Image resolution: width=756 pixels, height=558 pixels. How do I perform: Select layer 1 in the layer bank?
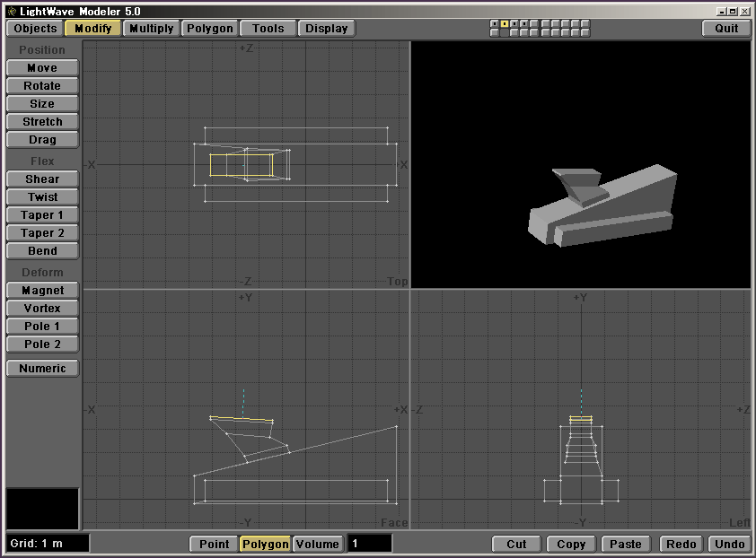click(x=495, y=24)
